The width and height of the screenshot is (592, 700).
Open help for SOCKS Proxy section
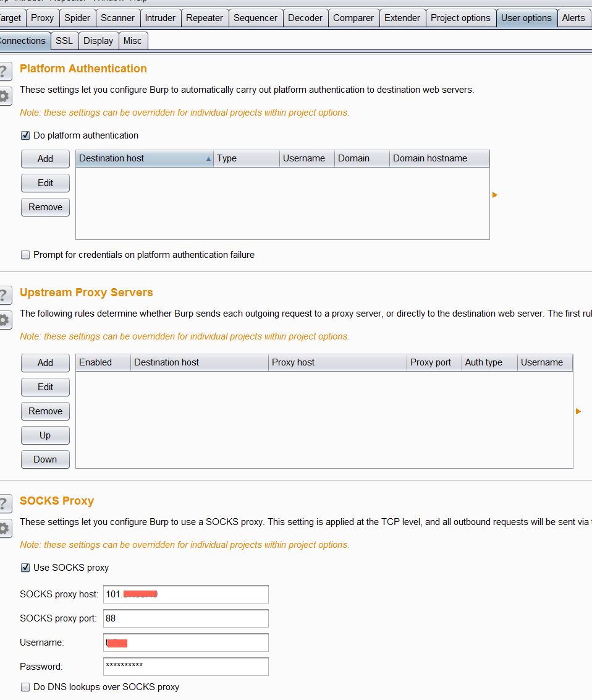tap(4, 503)
